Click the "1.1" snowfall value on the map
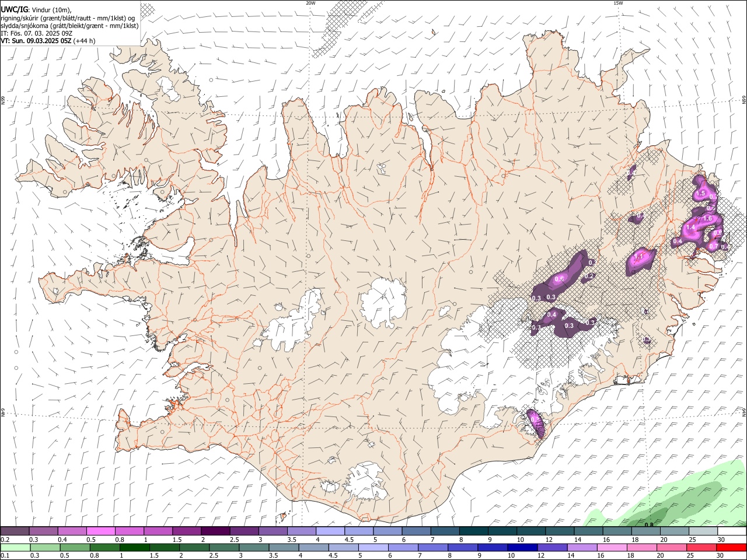Screen dimensions: 747x560 tap(638, 256)
